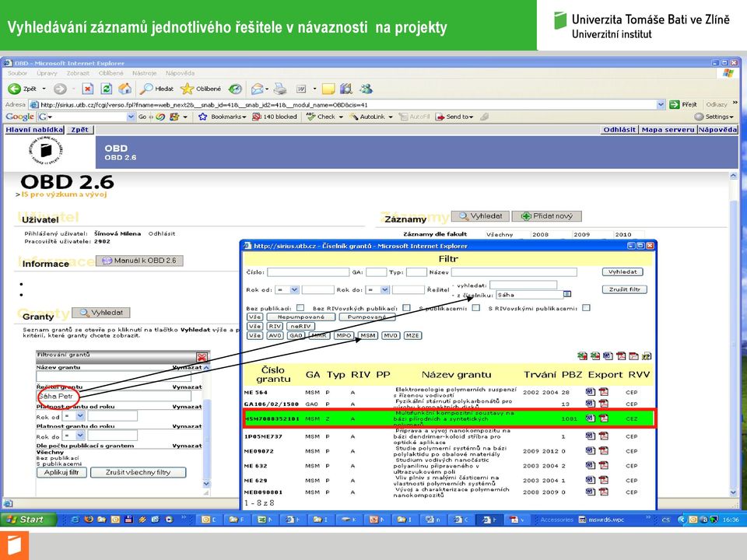This screenshot has height=560, width=747.
Task: Tick the S RIVovskými publikacemi checkbox
Action: [587, 308]
